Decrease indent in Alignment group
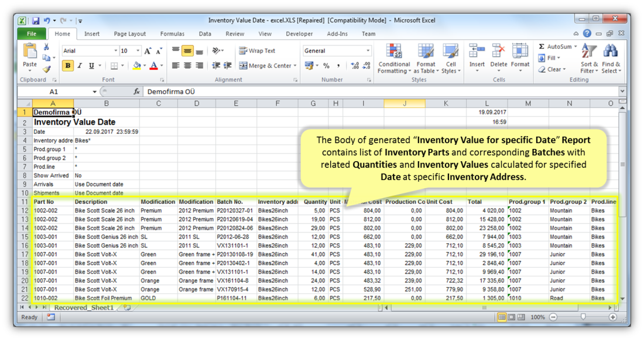 [x=216, y=66]
